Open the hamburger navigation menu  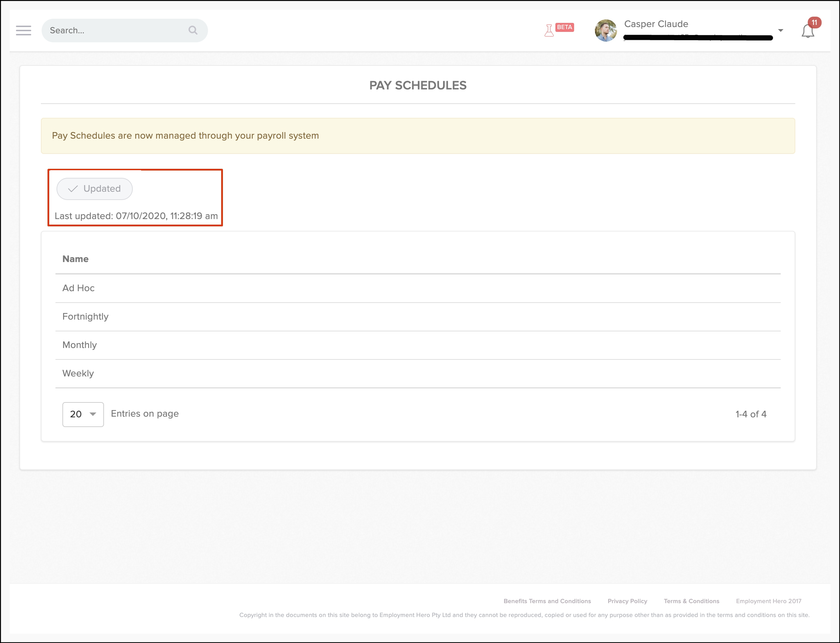23,31
